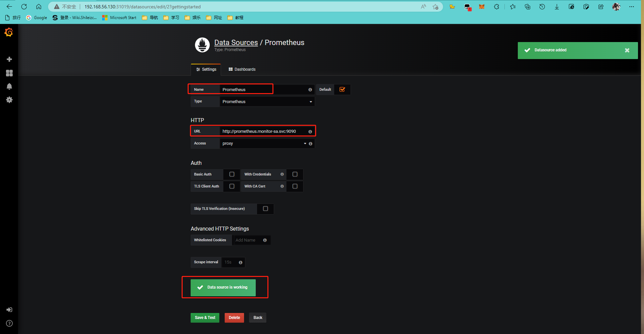Click the browser address bar URL
Screen dimensions: 644x334
click(143, 7)
